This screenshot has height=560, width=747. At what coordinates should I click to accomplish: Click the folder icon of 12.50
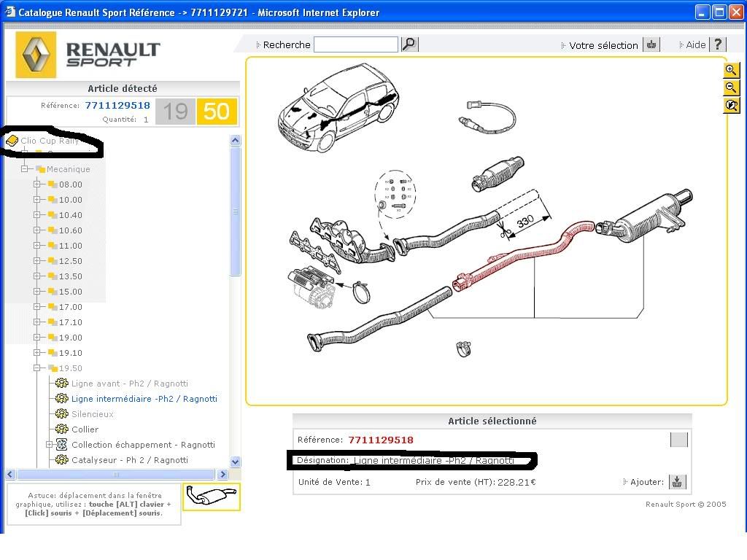point(53,261)
